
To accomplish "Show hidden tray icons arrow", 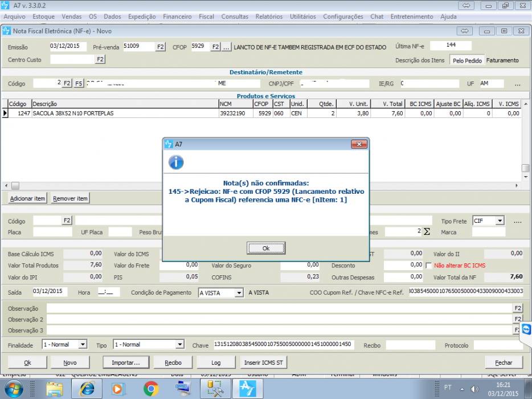I will (462, 389).
